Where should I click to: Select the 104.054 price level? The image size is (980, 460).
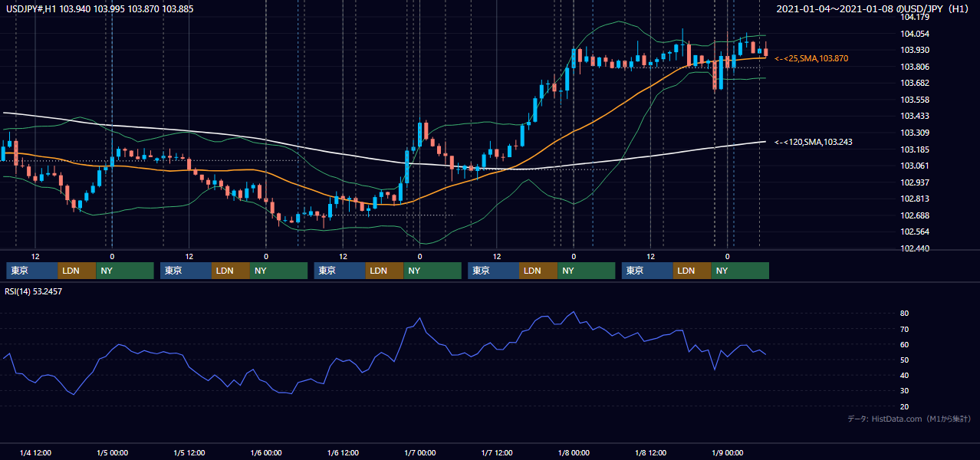pos(915,34)
